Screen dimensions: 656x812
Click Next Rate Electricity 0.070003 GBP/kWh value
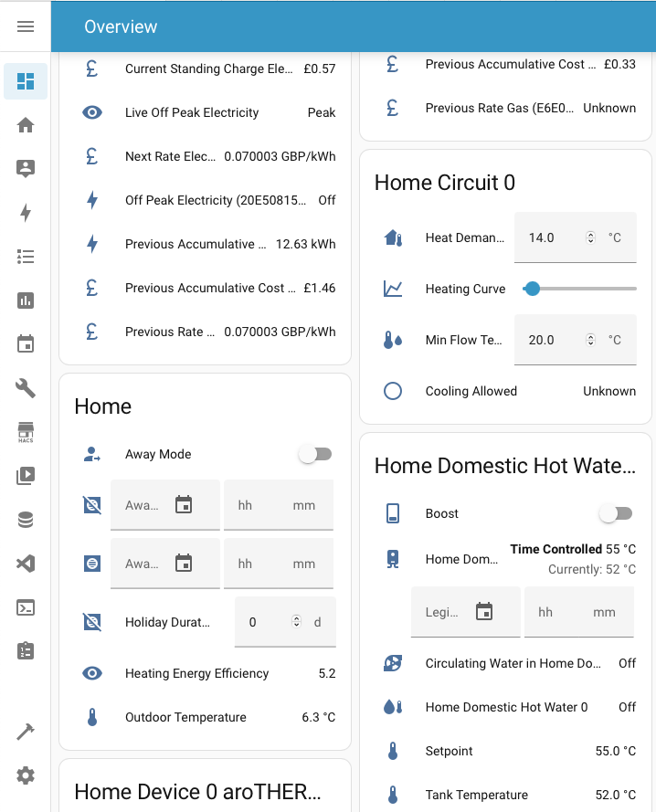point(280,156)
